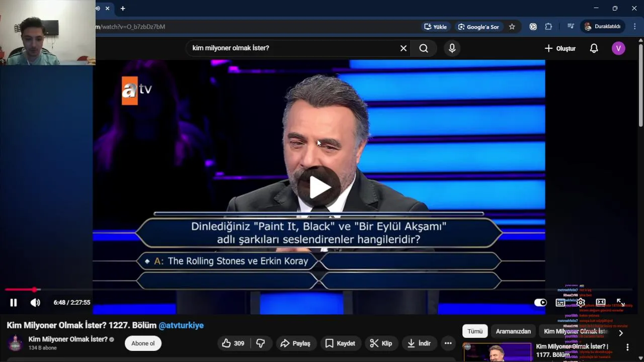Switch to theater mode in the player
644x362 pixels.
(x=601, y=303)
